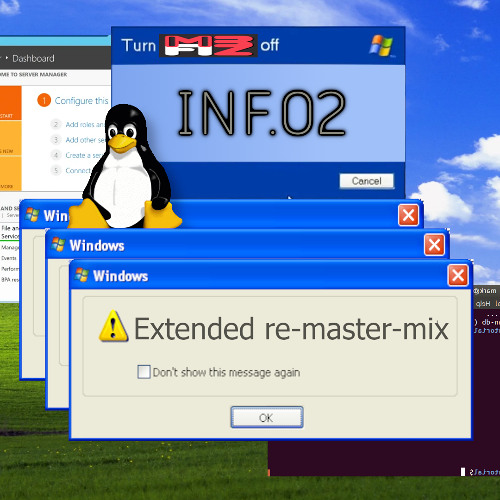Screen dimensions: 500x500
Task: Click the Tux penguin mascot
Action: point(125,168)
